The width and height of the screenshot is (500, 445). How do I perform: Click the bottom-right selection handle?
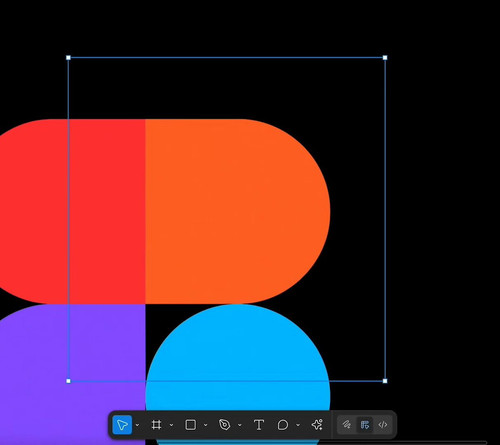(385, 381)
